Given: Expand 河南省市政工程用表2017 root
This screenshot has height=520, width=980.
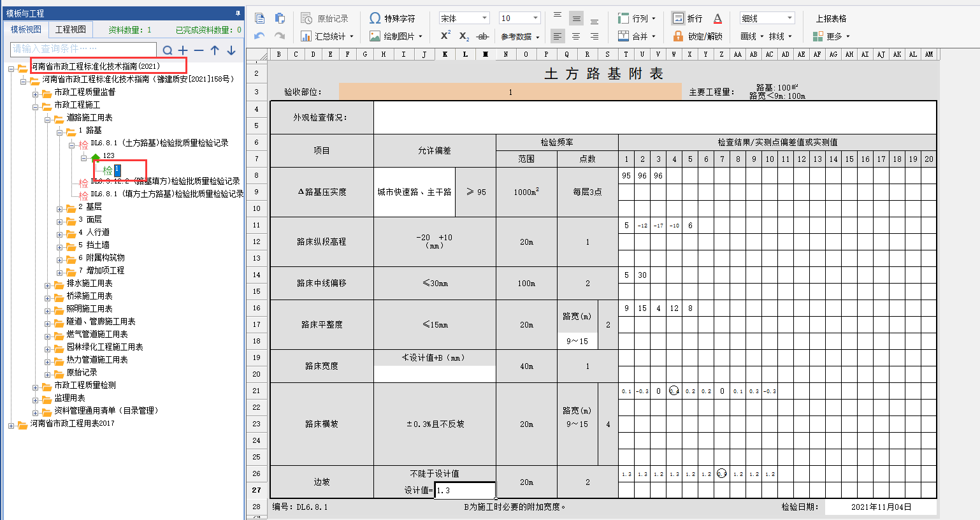Looking at the screenshot, I should point(11,426).
